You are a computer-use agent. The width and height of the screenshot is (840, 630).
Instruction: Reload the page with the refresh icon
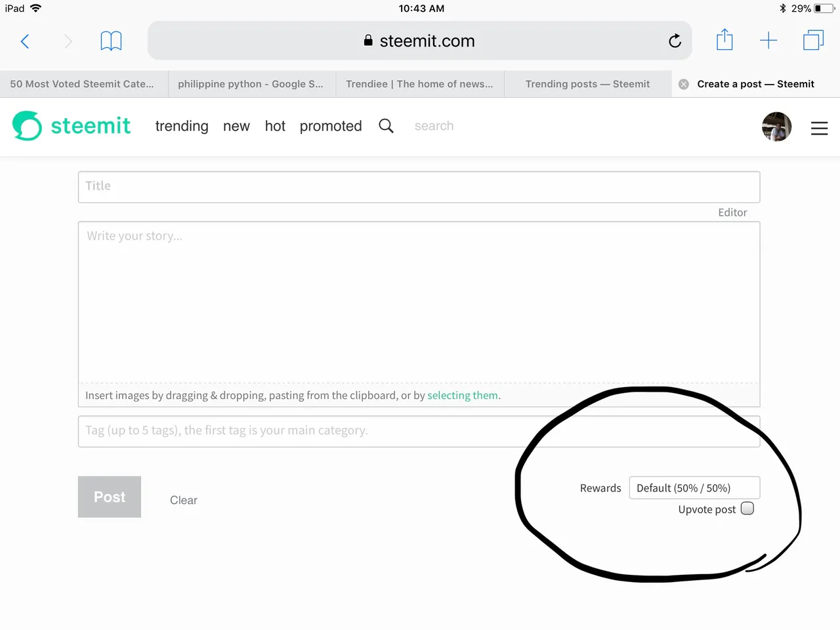[675, 41]
